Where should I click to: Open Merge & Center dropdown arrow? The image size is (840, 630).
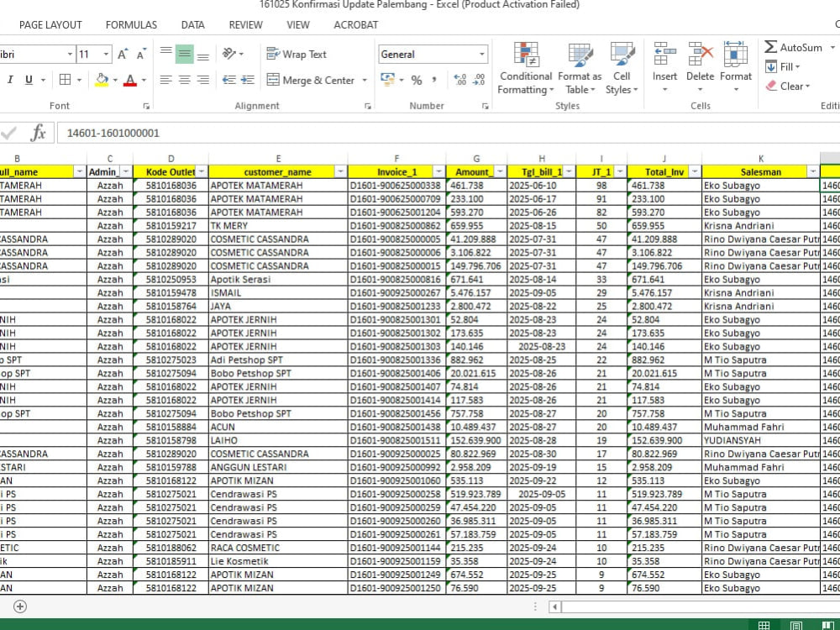pyautogui.click(x=365, y=81)
